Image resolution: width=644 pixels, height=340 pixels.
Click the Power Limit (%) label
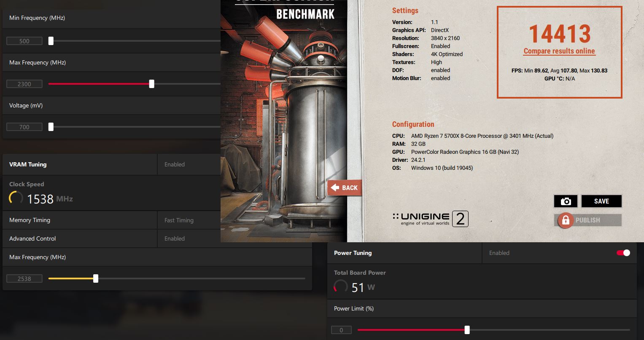(x=354, y=308)
